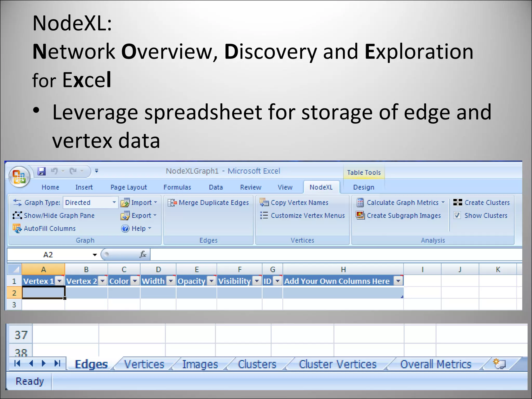The image size is (532, 399).
Task: Expand the Help dropdown arrow
Action: click(x=150, y=228)
